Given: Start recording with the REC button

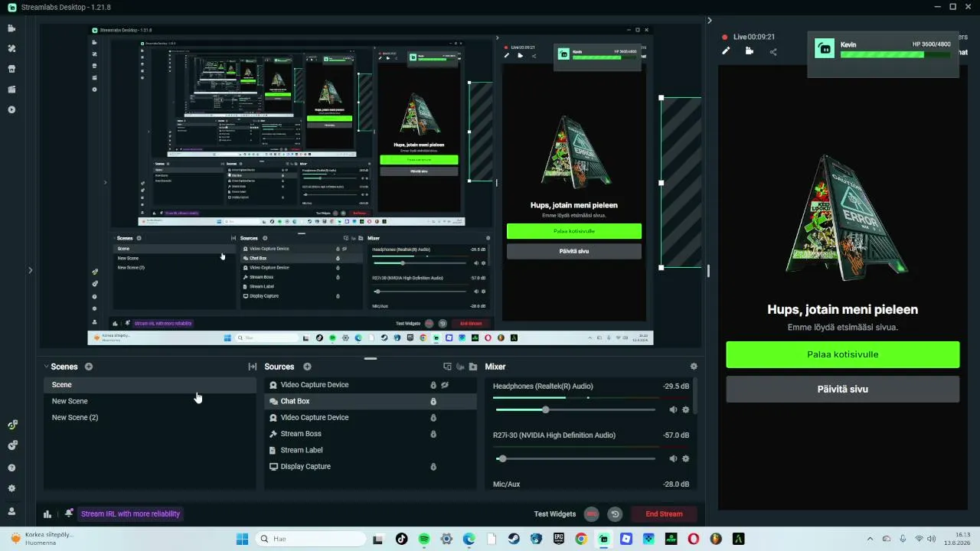Looking at the screenshot, I should tap(591, 514).
